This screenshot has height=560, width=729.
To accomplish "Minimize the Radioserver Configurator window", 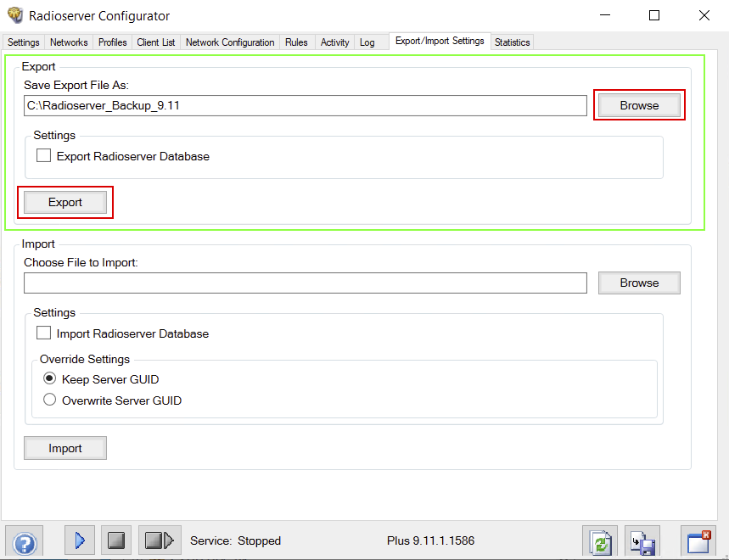I will 605,15.
